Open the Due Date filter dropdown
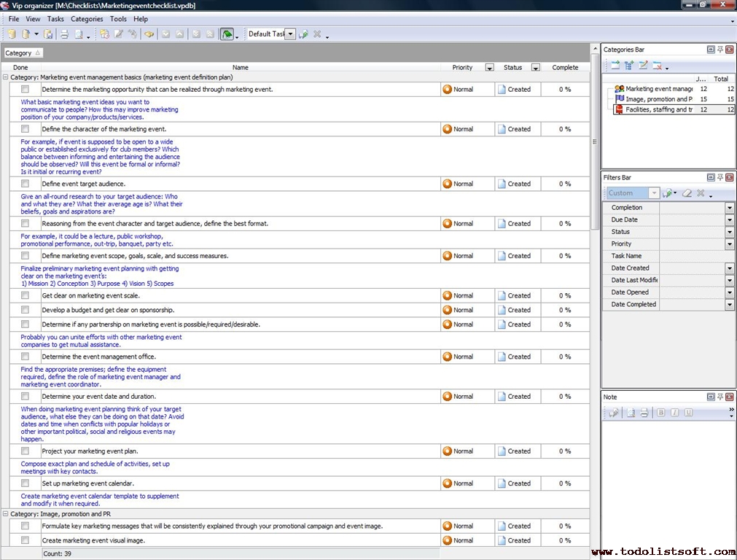The width and height of the screenshot is (737, 560). click(x=729, y=219)
